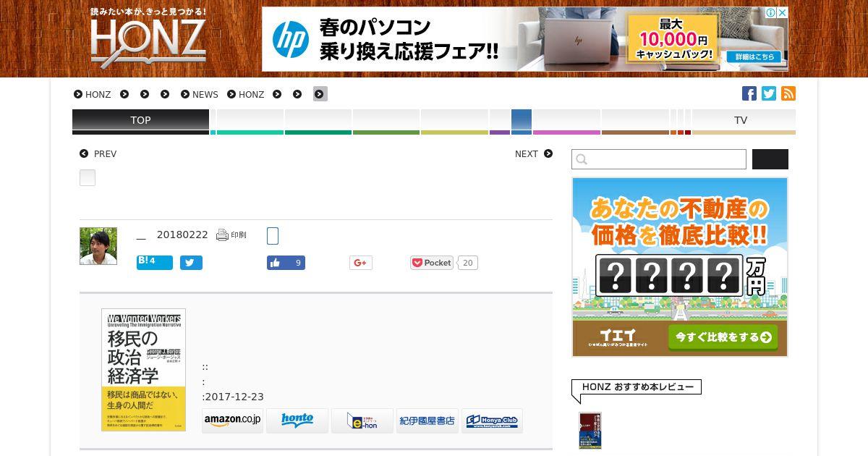The height and width of the screenshot is (456, 868).
Task: Click the broken image placeholder under PREV
Action: click(88, 177)
